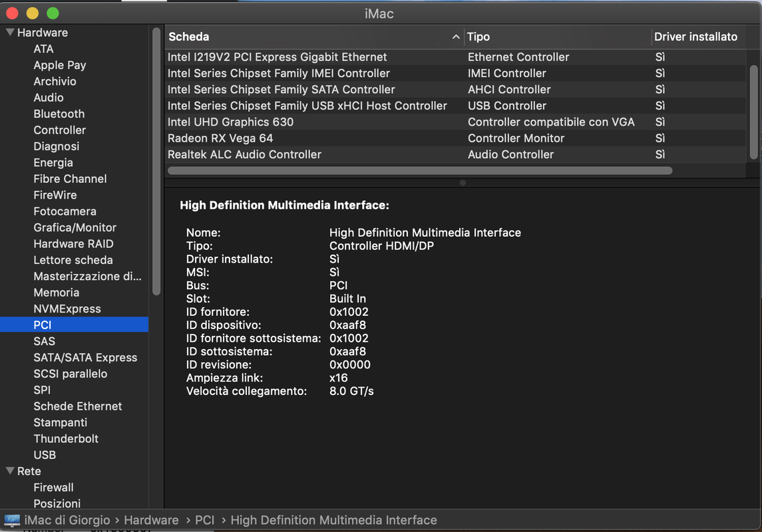
Task: Select Apple Pay in the sidebar
Action: (x=60, y=65)
